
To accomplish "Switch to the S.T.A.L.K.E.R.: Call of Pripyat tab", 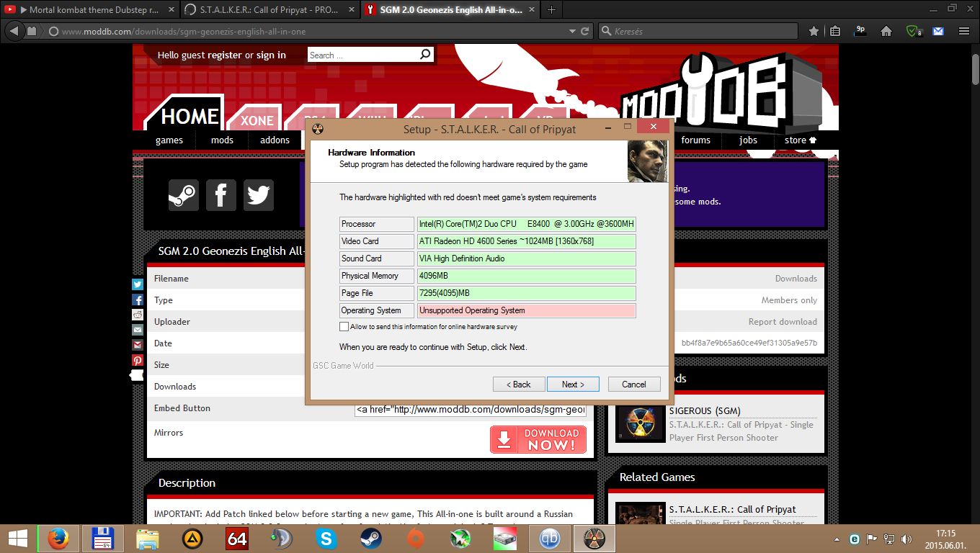I will click(x=267, y=10).
